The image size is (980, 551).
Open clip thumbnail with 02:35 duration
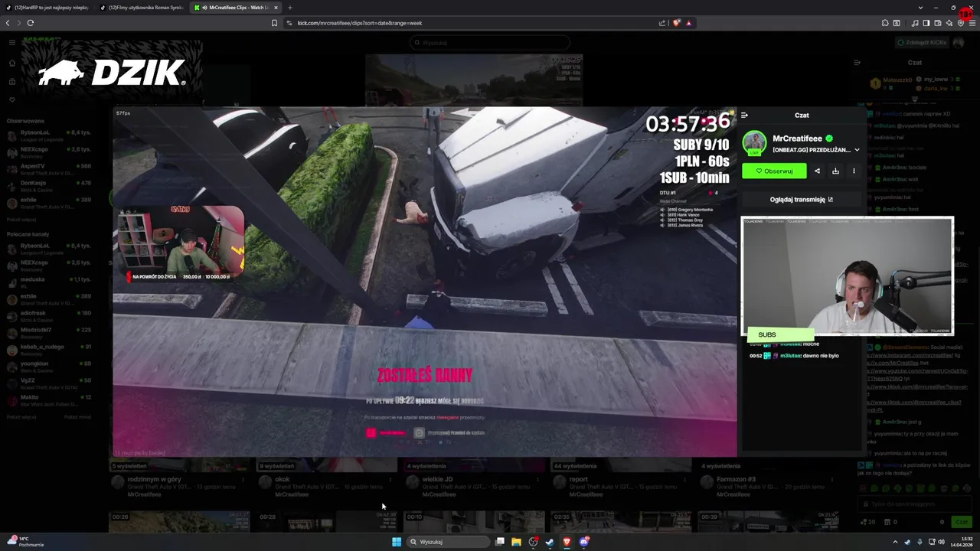click(x=621, y=522)
